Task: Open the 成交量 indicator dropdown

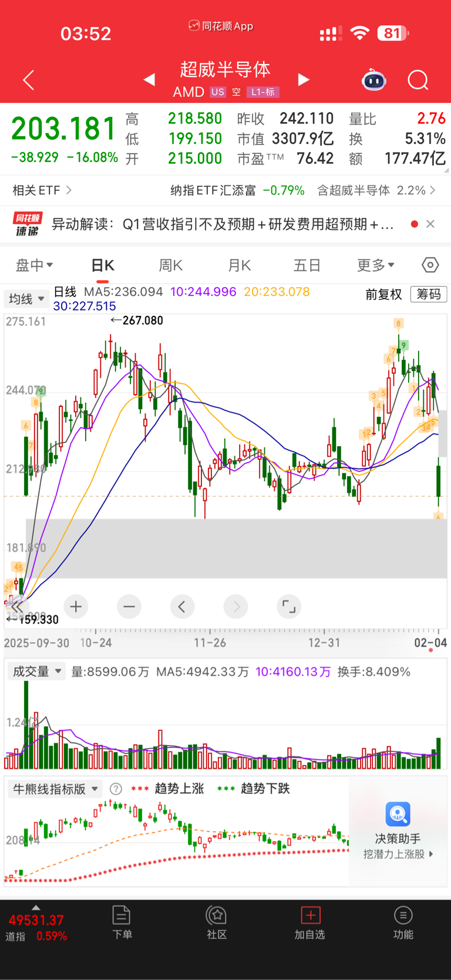Action: [x=36, y=671]
